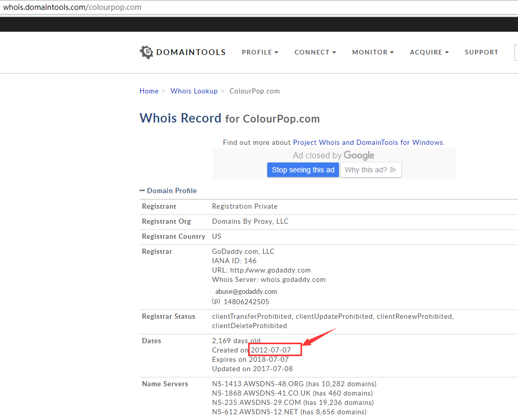Select the Domains By Proxy, LLC value

click(x=250, y=221)
